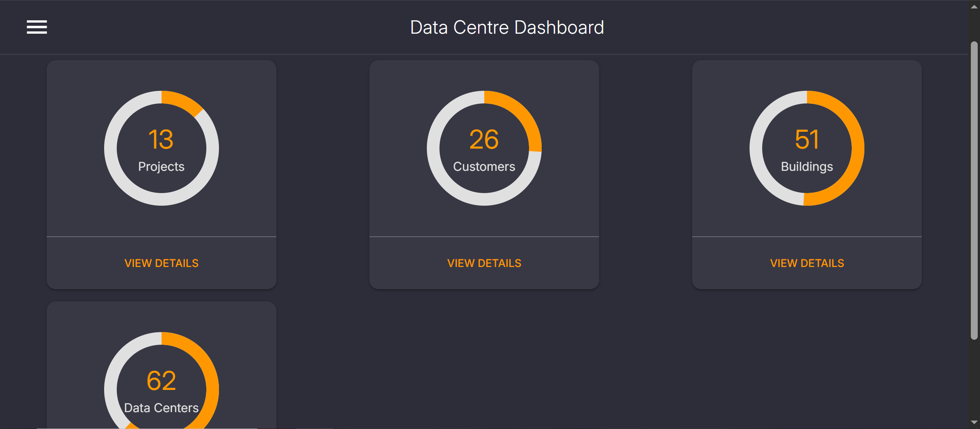View details for Customers
This screenshot has width=980, height=429.
pyautogui.click(x=484, y=263)
